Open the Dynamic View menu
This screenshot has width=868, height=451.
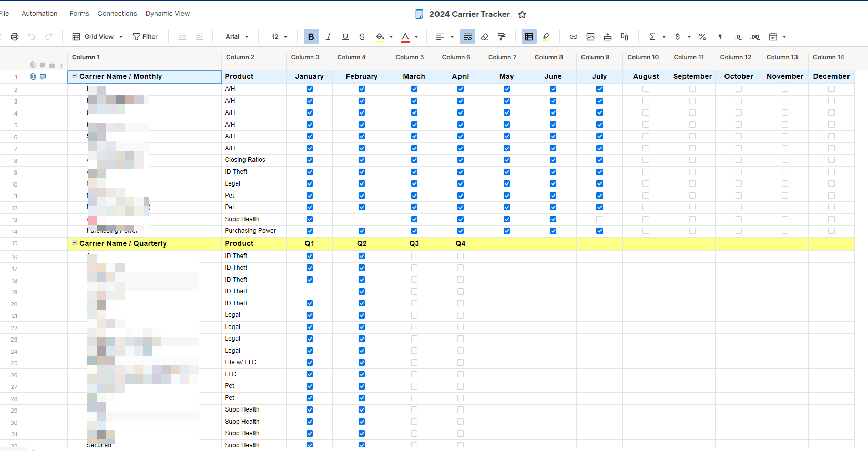(x=168, y=14)
